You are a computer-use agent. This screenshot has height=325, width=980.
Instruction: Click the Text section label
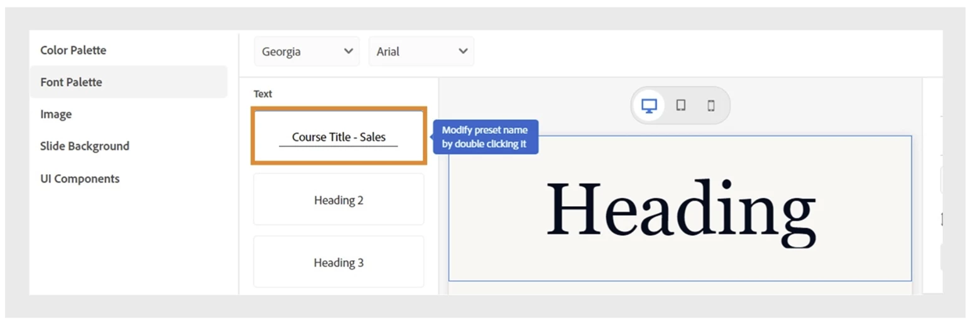pos(263,94)
